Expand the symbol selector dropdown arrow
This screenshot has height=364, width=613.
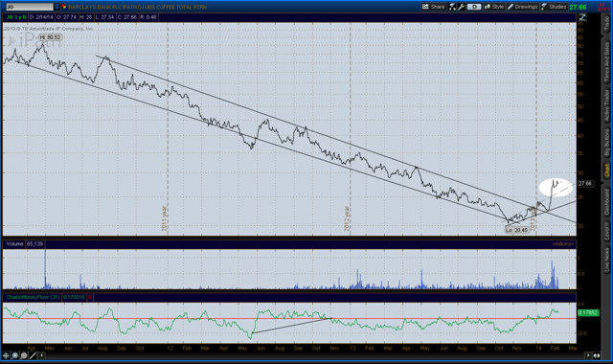(57, 7)
